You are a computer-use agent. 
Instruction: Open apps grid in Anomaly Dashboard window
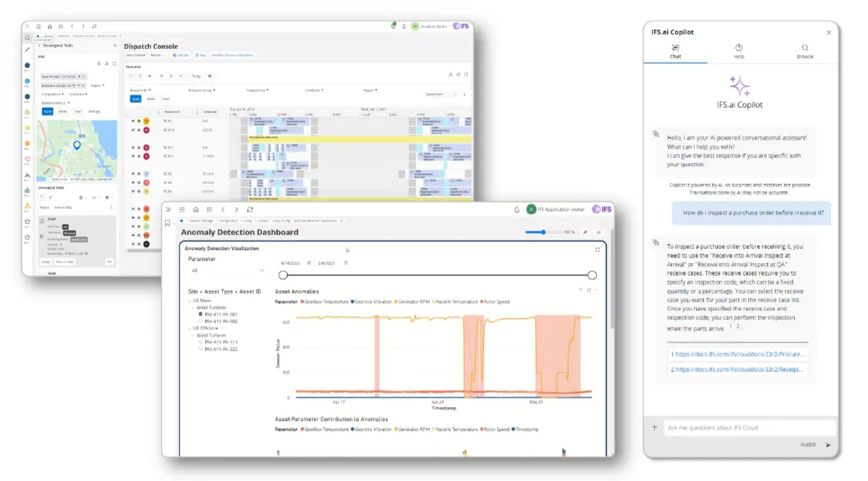point(209,210)
